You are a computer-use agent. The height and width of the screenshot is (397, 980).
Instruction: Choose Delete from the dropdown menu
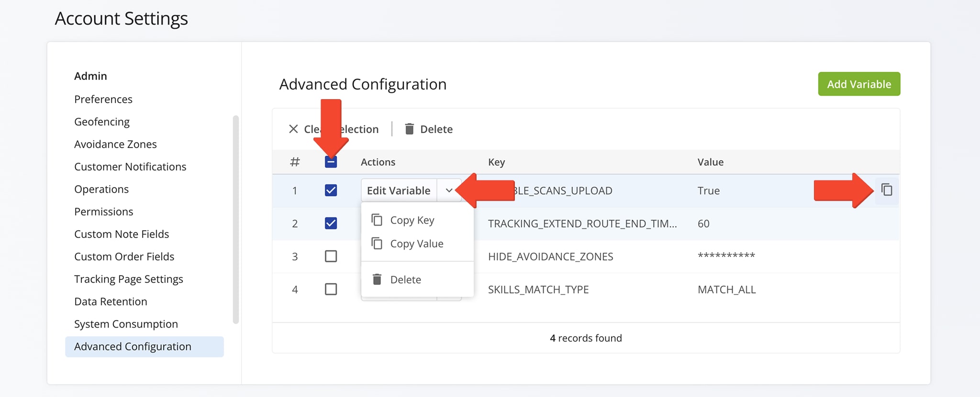tap(405, 279)
